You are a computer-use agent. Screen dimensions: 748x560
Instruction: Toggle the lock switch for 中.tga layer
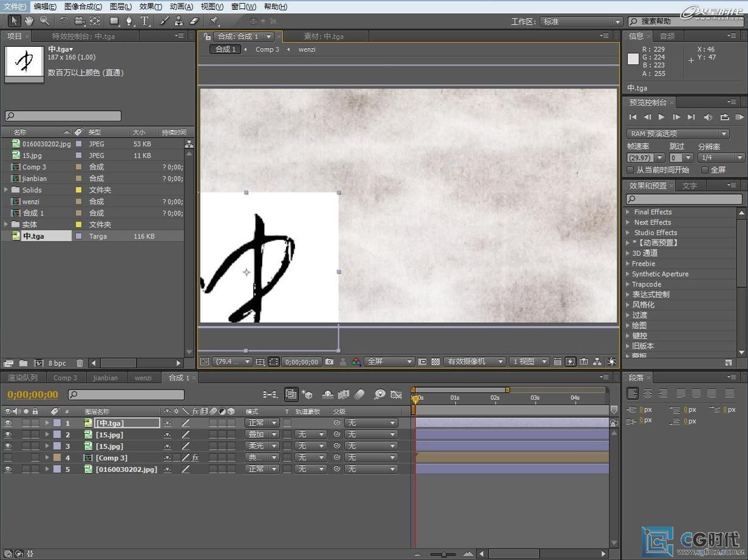pos(35,423)
